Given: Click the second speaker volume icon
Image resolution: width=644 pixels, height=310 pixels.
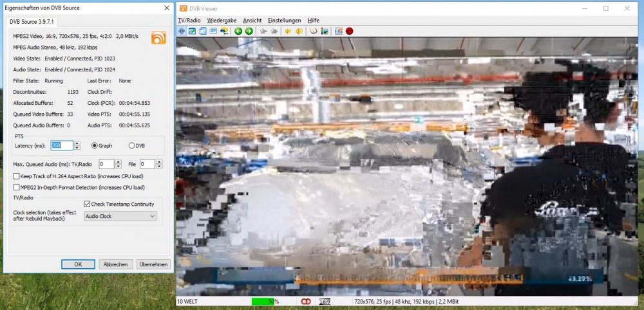Looking at the screenshot, I should click(x=299, y=31).
